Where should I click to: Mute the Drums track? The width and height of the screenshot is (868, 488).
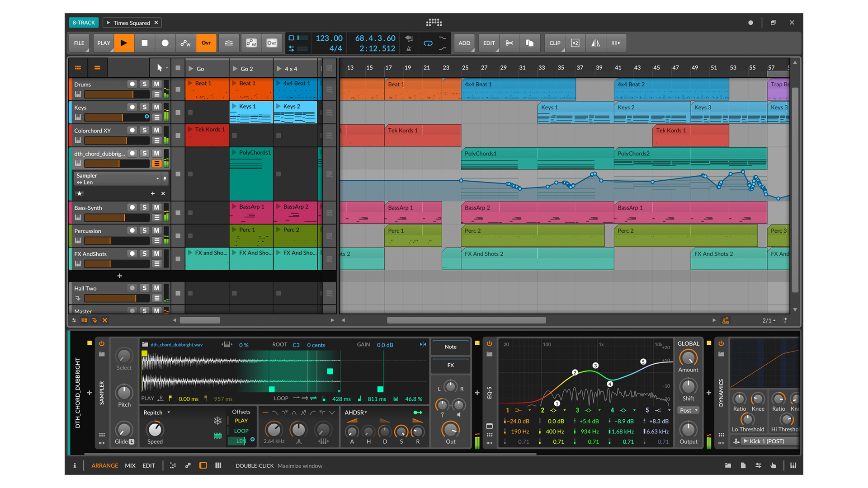pos(156,84)
